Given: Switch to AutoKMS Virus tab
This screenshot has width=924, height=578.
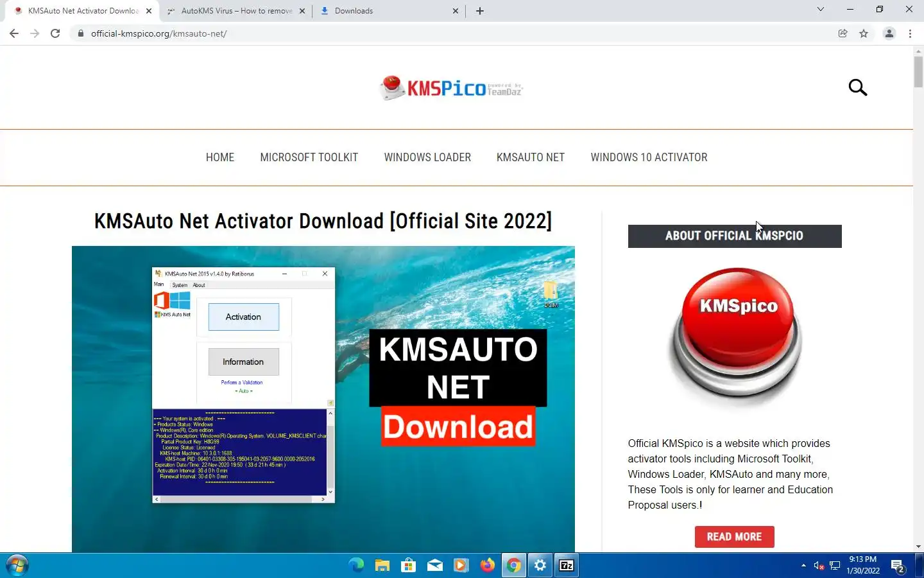Looking at the screenshot, I should click(235, 11).
